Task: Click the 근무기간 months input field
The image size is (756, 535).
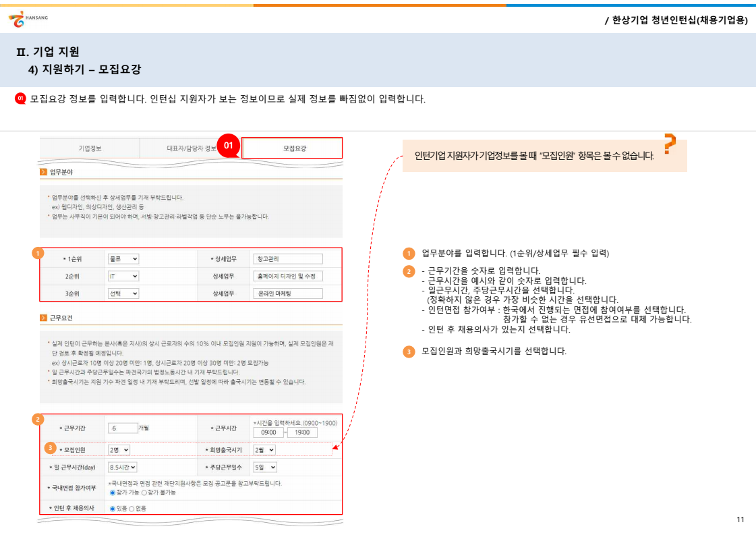Action: (121, 428)
